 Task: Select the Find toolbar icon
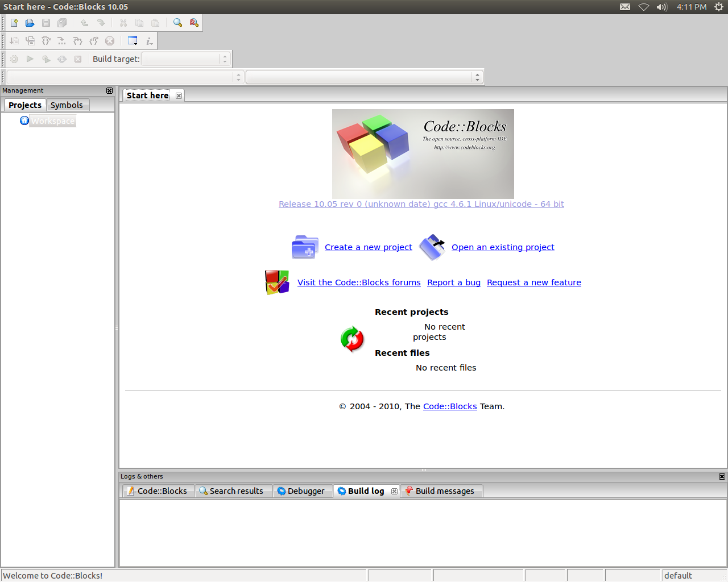tap(177, 23)
